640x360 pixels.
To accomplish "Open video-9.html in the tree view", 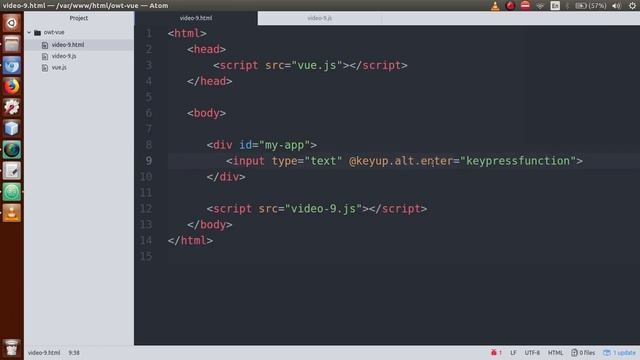I will (x=68, y=44).
